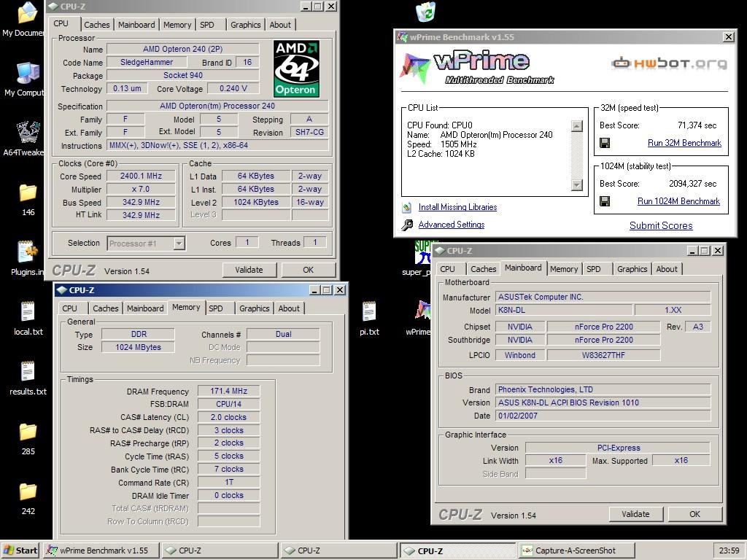The width and height of the screenshot is (747, 560).
Task: Click the save icon for the 1024M score
Action: click(605, 201)
